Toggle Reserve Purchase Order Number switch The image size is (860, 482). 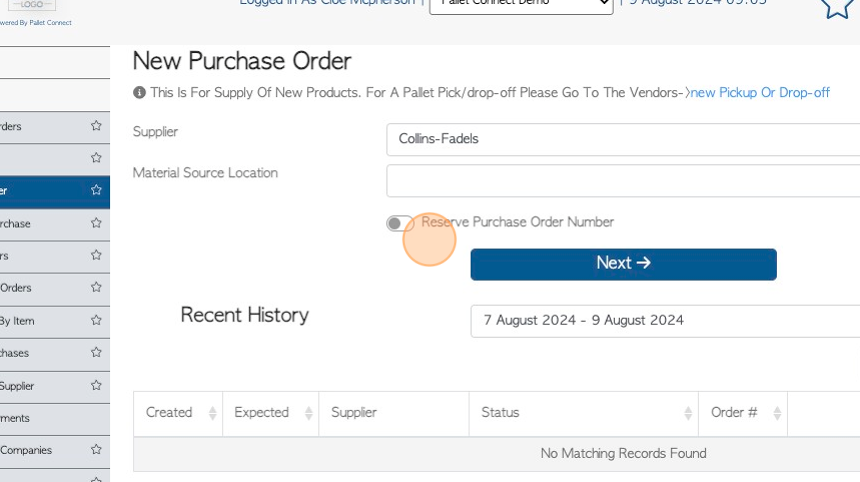point(399,223)
